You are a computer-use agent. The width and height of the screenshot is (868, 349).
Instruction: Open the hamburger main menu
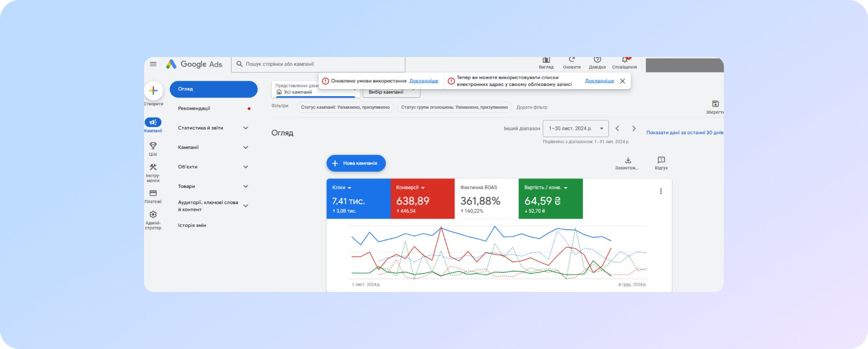[x=153, y=64]
